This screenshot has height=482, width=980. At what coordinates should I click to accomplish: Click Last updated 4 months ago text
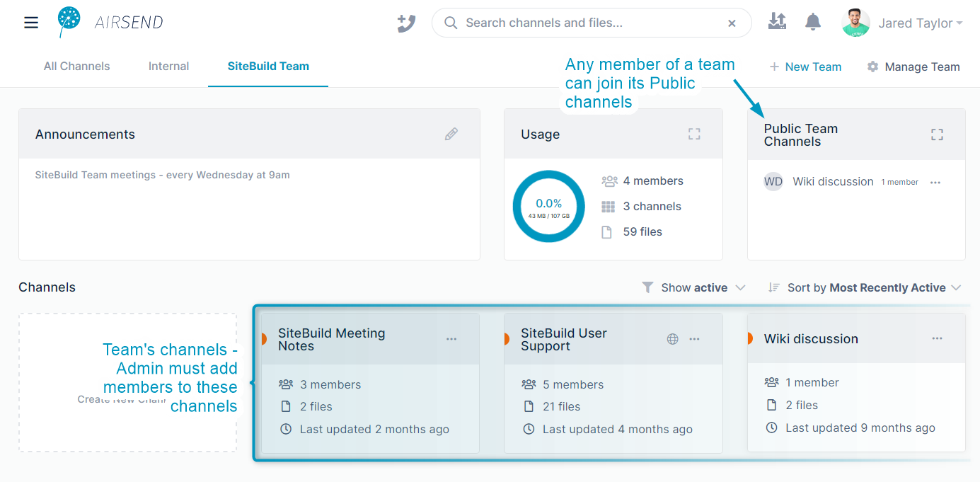click(x=618, y=429)
